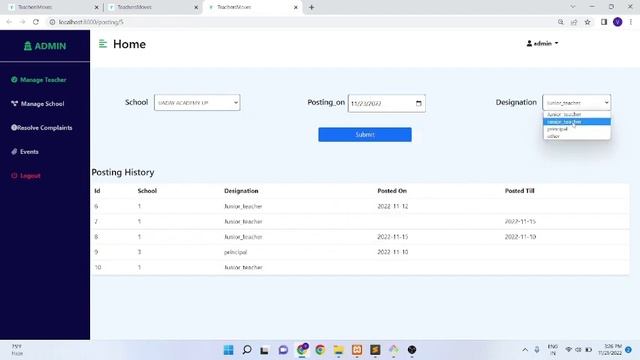Open the taskbar clock and date
This screenshot has height=360, width=640.
(610, 350)
